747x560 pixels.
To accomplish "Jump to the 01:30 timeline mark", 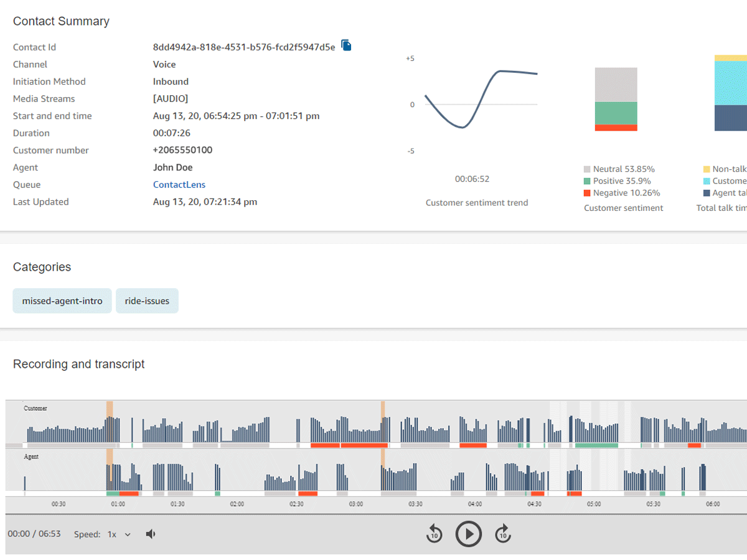I will pos(177,504).
